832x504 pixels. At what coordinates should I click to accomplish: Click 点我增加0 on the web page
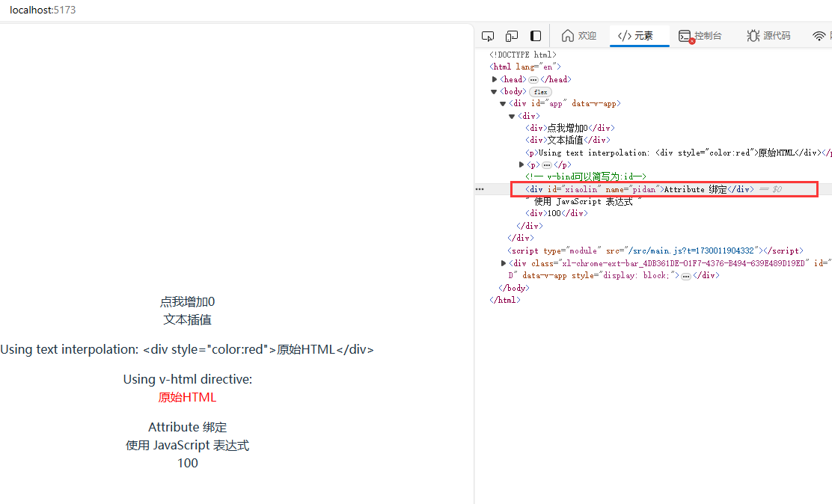[187, 302]
